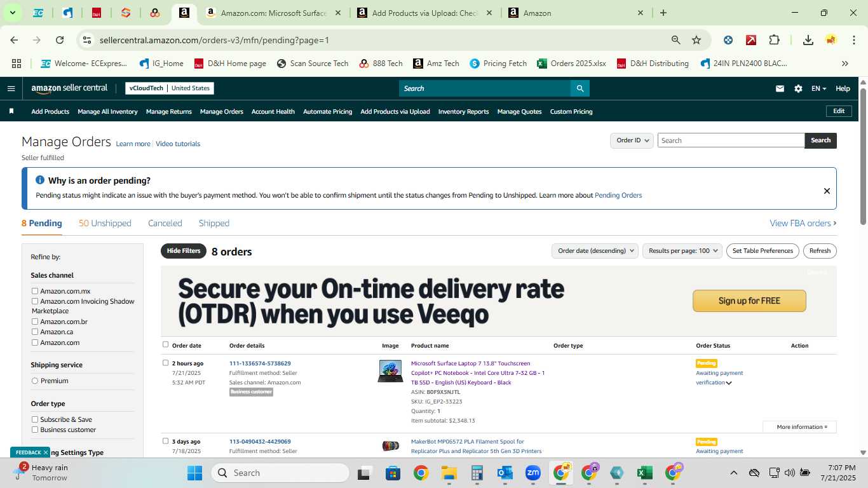868x488 pixels.
Task: Show more bookmarks with the double chevron
Action: [845, 64]
